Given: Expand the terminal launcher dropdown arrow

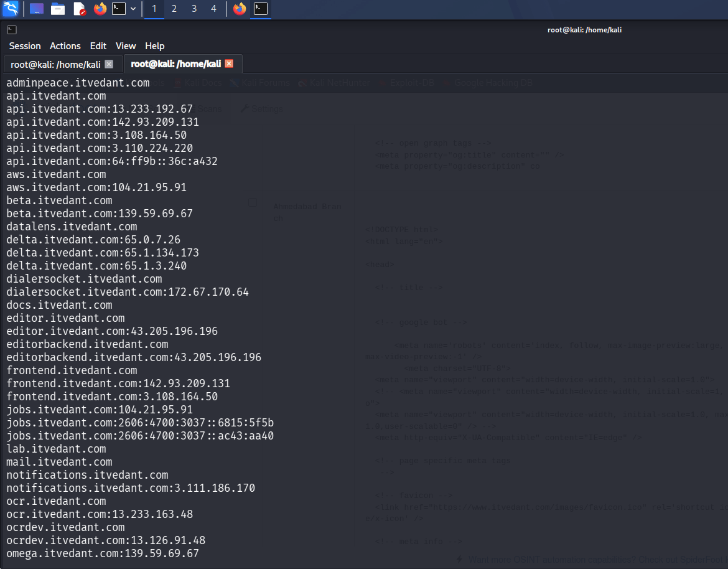Looking at the screenshot, I should pos(133,8).
